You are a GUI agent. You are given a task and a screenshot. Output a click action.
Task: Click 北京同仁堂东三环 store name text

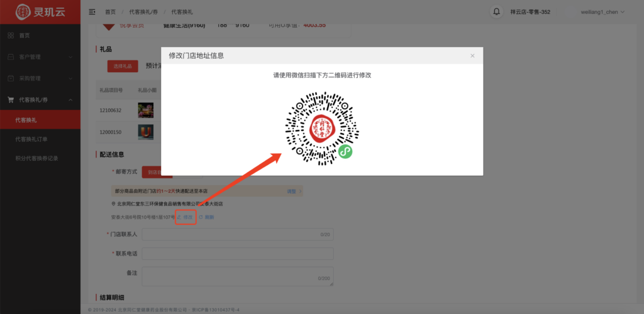point(170,203)
